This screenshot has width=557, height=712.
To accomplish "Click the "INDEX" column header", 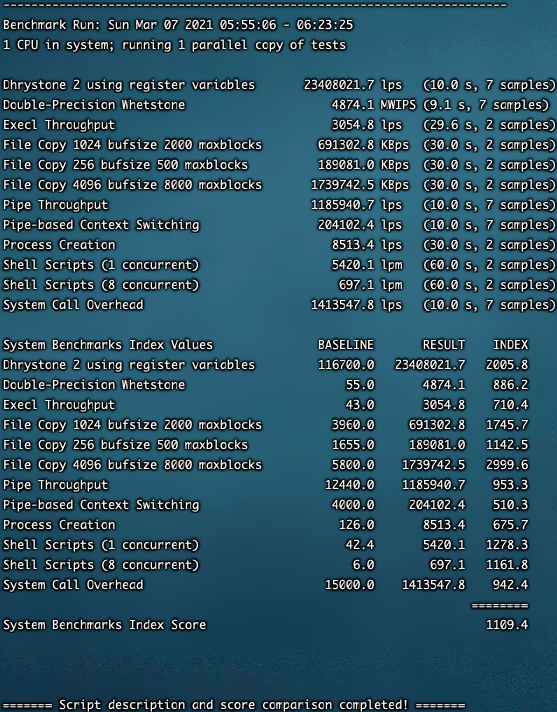I will coord(510,345).
